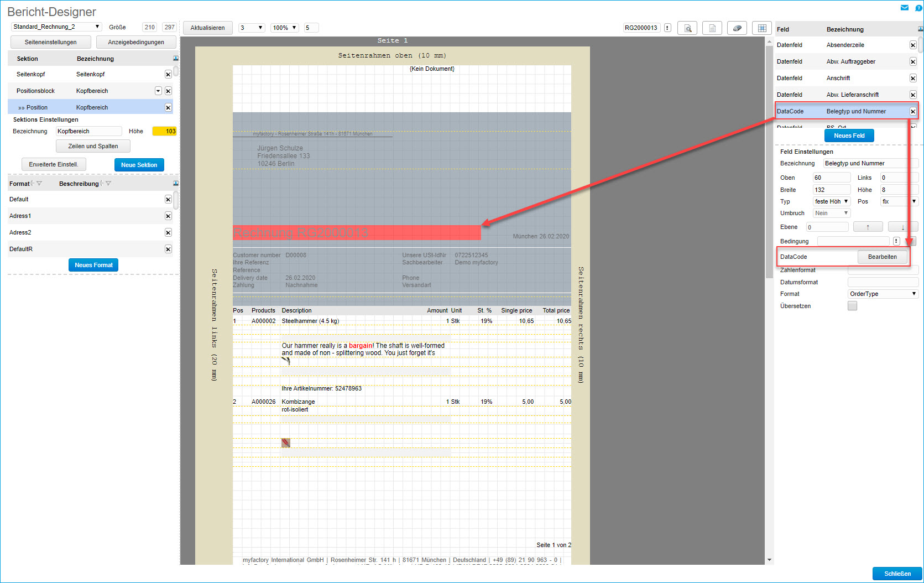Toggle the Übersetzen checkbox
This screenshot has height=583, width=924.
(x=852, y=306)
